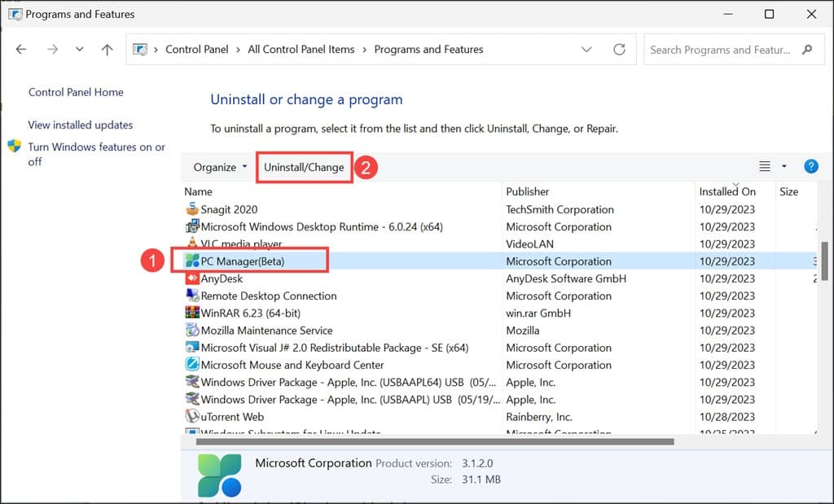Click the TechSmith Corporation publisher cell

pyautogui.click(x=560, y=209)
